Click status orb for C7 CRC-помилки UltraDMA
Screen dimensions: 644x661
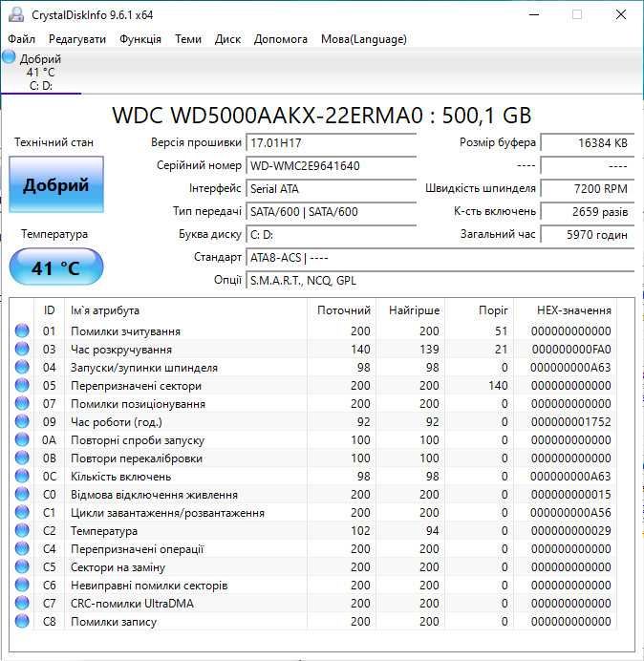22,603
